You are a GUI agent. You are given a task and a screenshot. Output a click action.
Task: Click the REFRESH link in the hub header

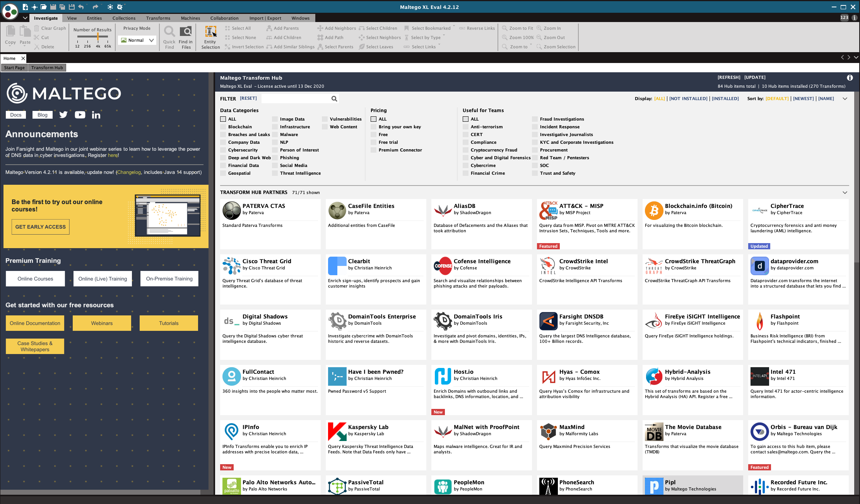pos(729,77)
